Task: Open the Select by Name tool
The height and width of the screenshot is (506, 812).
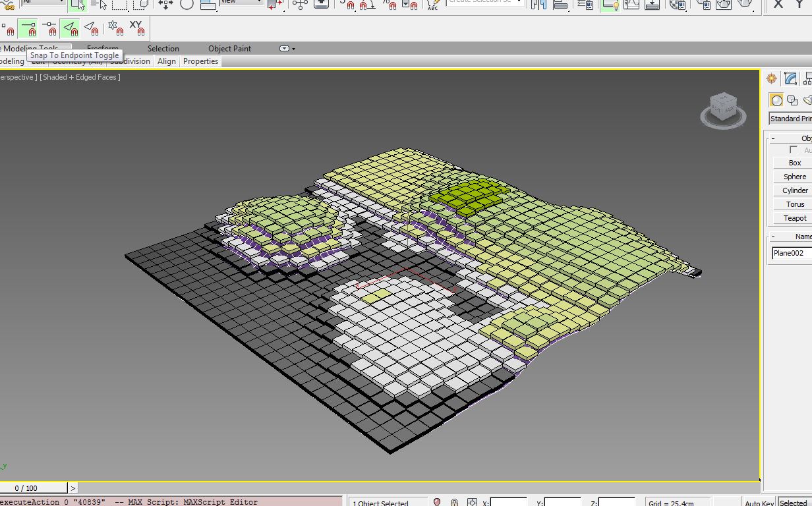Action: click(x=98, y=5)
